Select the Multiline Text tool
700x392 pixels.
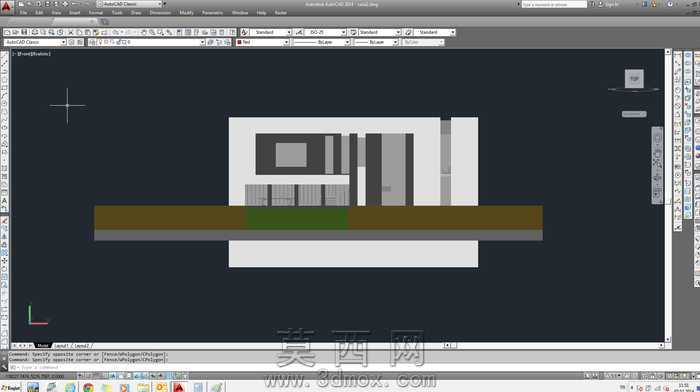click(4, 201)
